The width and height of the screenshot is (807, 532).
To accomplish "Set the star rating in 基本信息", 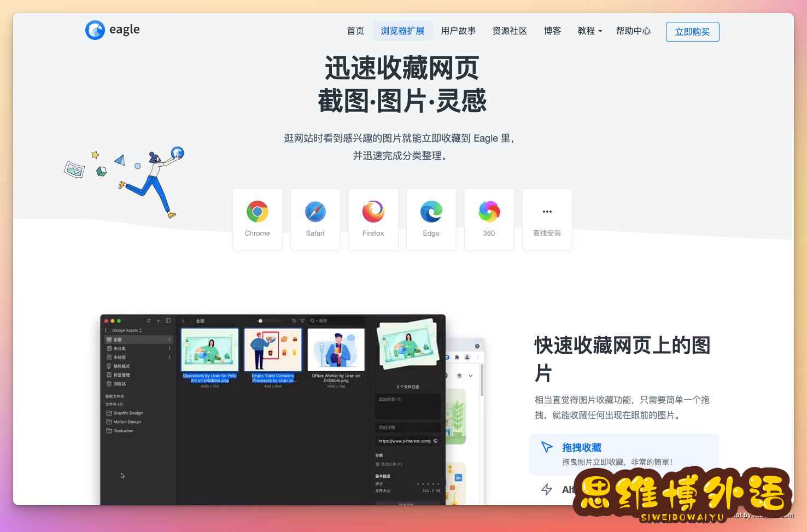I will [x=428, y=484].
